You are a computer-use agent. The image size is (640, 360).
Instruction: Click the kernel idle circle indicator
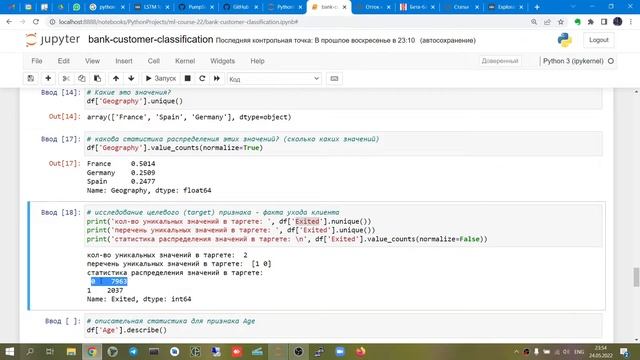tap(611, 61)
